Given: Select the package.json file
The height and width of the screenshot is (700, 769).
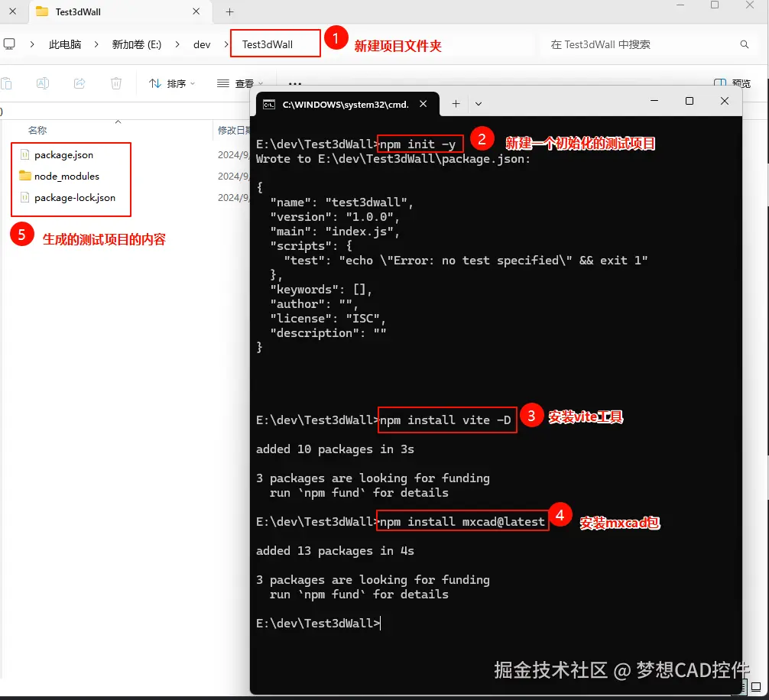Looking at the screenshot, I should [63, 155].
